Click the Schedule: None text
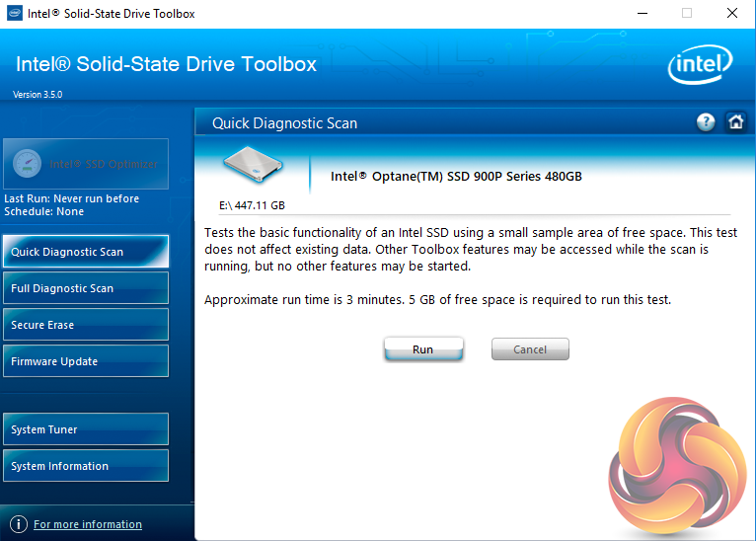The height and width of the screenshot is (541, 756). (x=43, y=211)
